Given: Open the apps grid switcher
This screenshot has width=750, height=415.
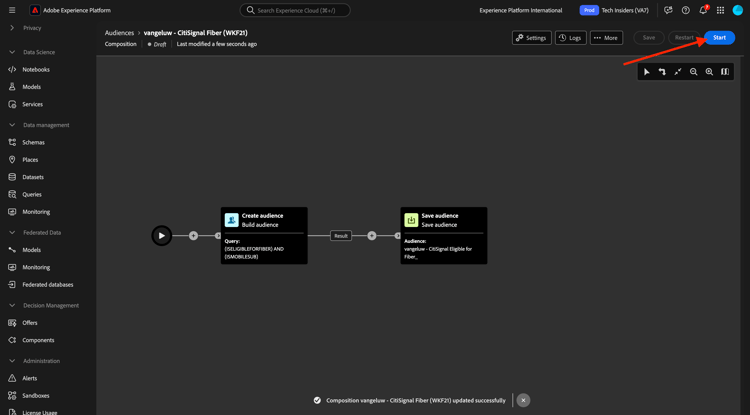Looking at the screenshot, I should [x=721, y=10].
